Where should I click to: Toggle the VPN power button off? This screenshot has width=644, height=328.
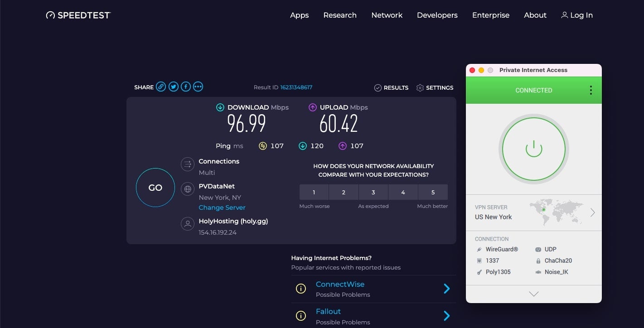[533, 149]
